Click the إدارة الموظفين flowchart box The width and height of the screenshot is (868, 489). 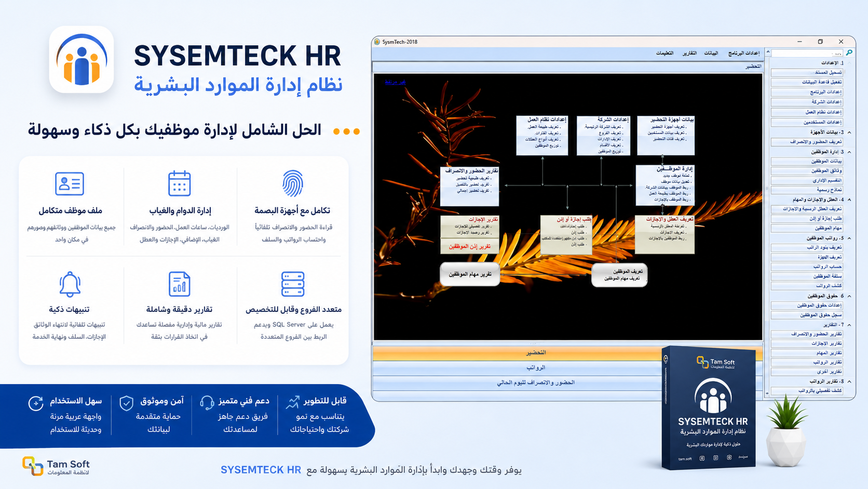(665, 185)
